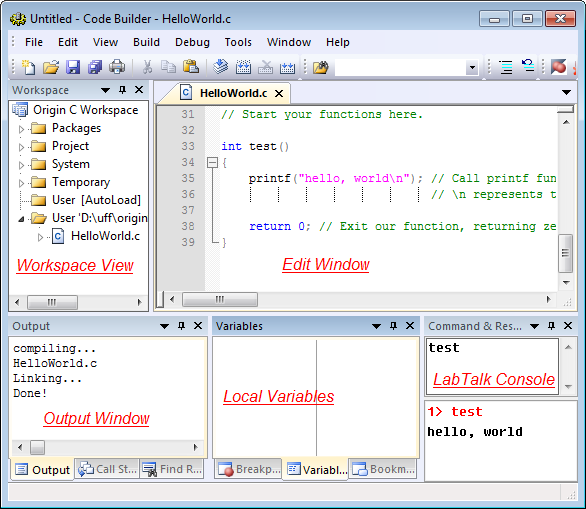Click the Print icon in toolbar
The width and height of the screenshot is (586, 509).
[117, 67]
